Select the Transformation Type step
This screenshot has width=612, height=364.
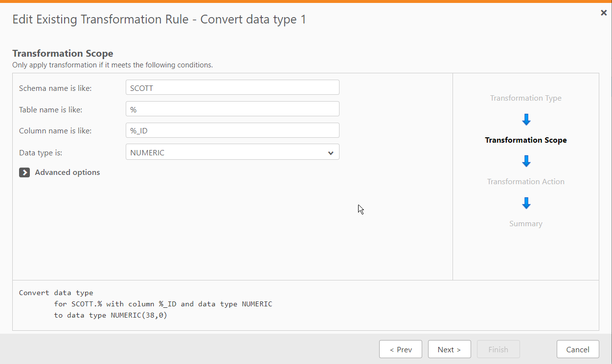526,98
